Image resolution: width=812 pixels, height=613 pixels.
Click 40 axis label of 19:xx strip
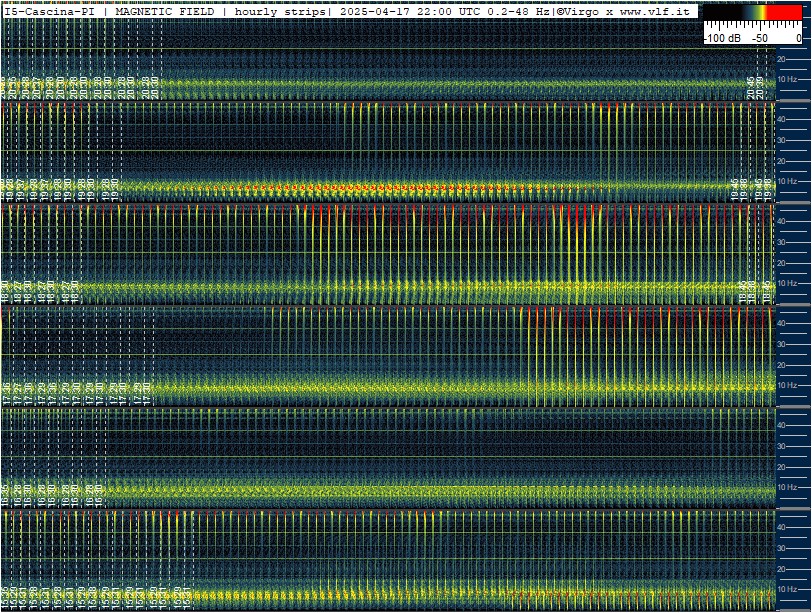point(781,119)
